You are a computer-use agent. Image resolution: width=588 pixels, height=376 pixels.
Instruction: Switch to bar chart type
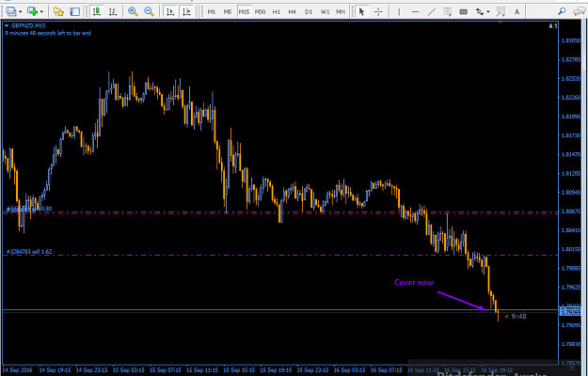point(113,11)
